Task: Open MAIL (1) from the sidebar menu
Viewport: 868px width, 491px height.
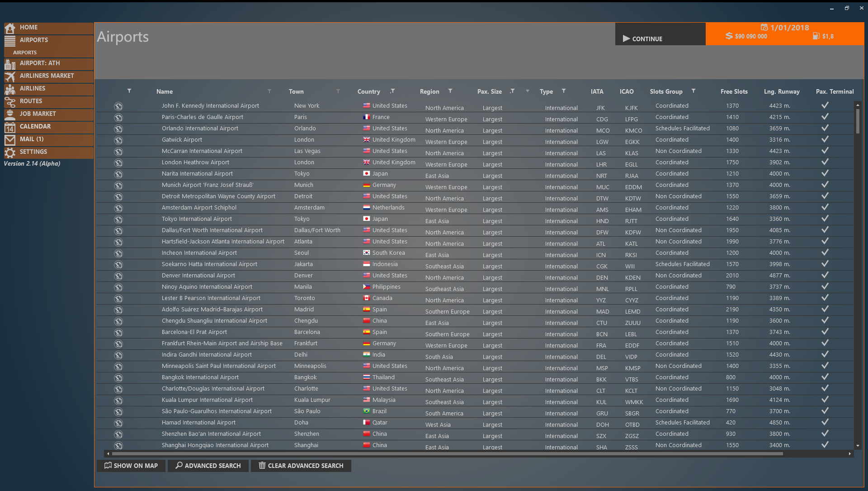Action: tap(49, 140)
